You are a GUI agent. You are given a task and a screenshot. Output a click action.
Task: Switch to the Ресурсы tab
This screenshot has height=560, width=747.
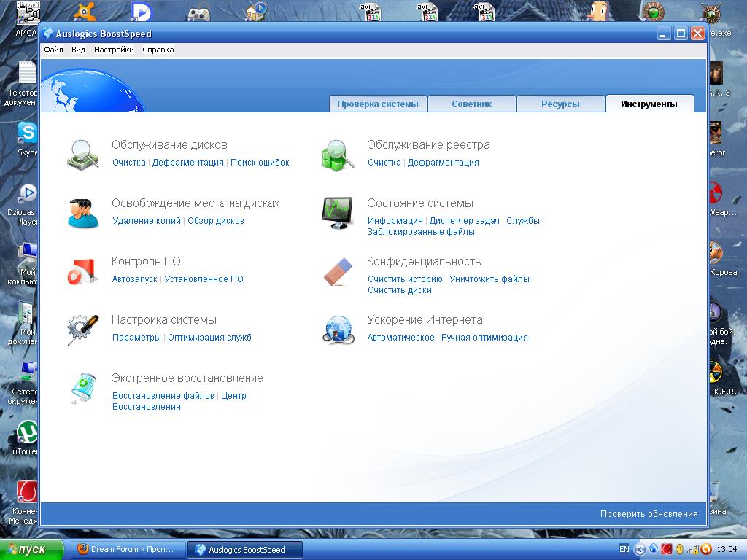pyautogui.click(x=560, y=104)
